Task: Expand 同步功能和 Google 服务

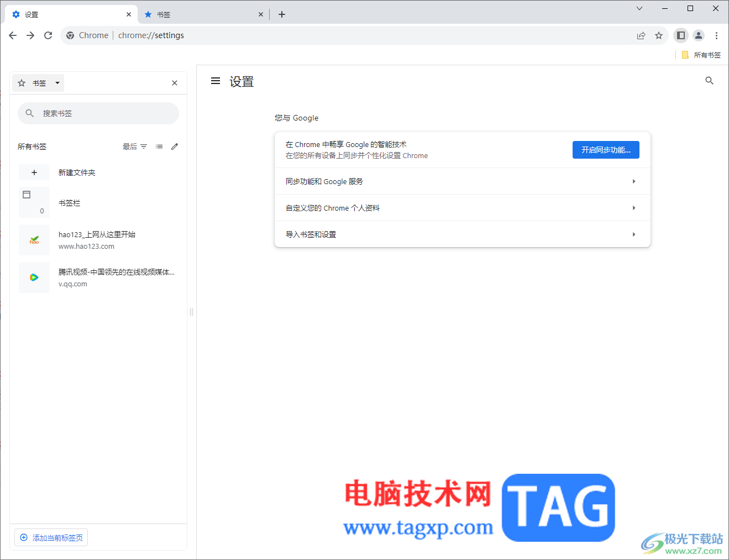Action: (x=463, y=181)
